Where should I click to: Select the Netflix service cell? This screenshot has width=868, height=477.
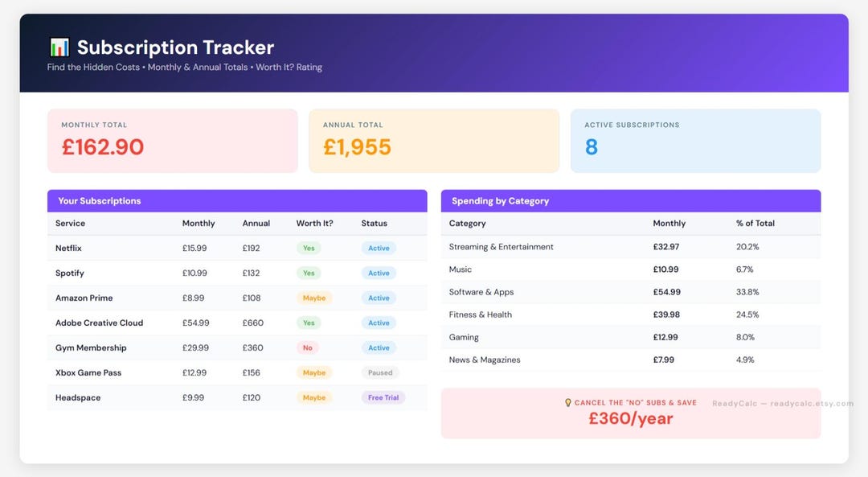coord(68,249)
